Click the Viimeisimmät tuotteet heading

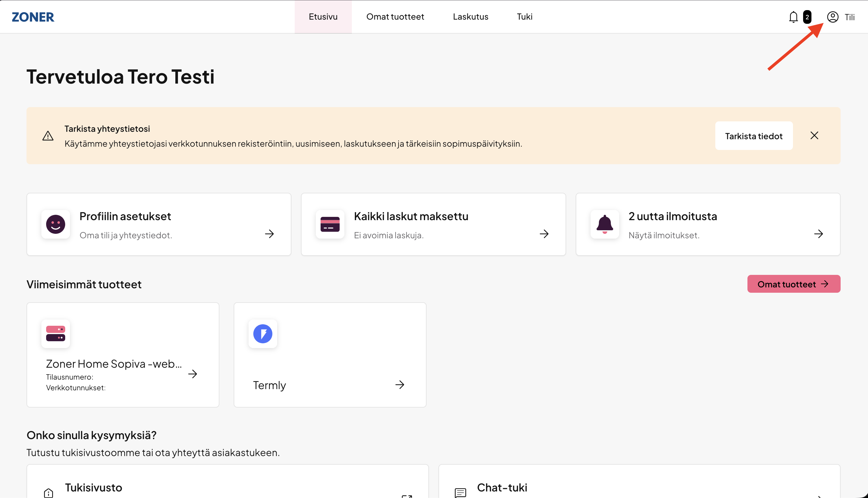click(x=84, y=285)
